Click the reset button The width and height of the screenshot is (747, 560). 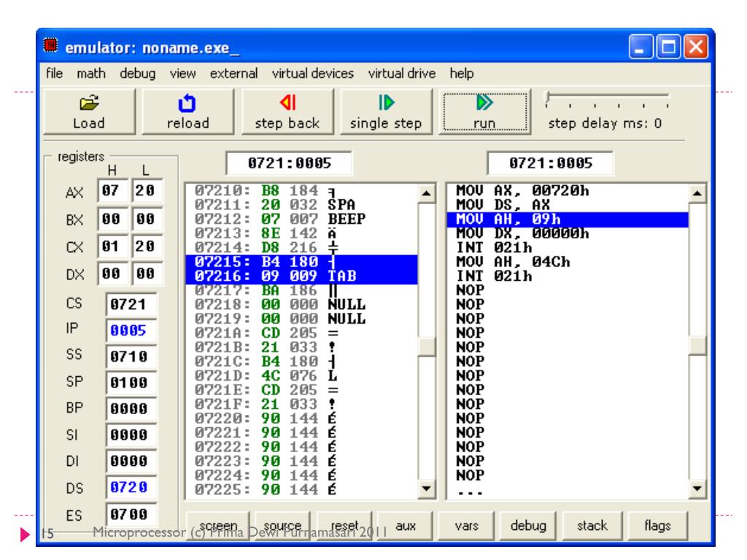click(x=344, y=526)
